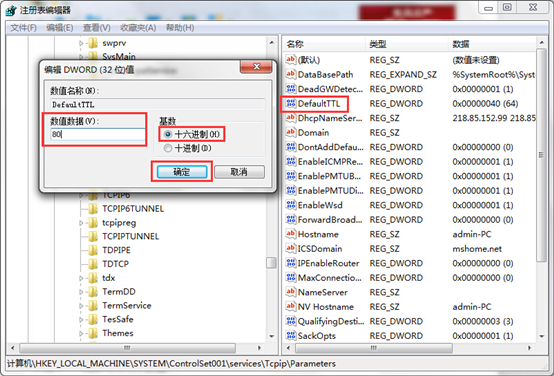Screen dimensions: 554x376
Task: Click the 数值数据 input field
Action: pyautogui.click(x=98, y=134)
